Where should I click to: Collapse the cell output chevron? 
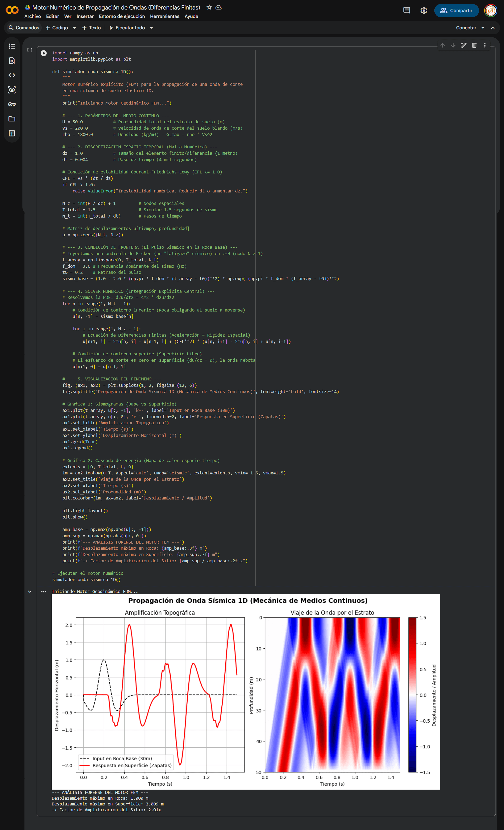(30, 592)
